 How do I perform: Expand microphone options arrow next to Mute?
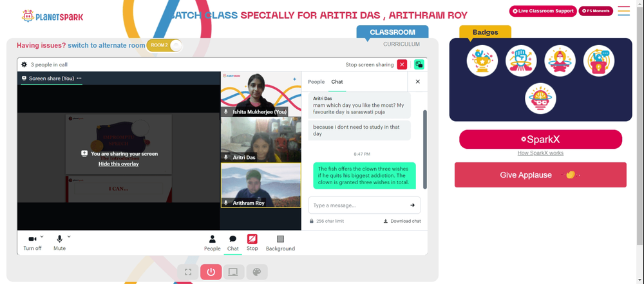69,236
